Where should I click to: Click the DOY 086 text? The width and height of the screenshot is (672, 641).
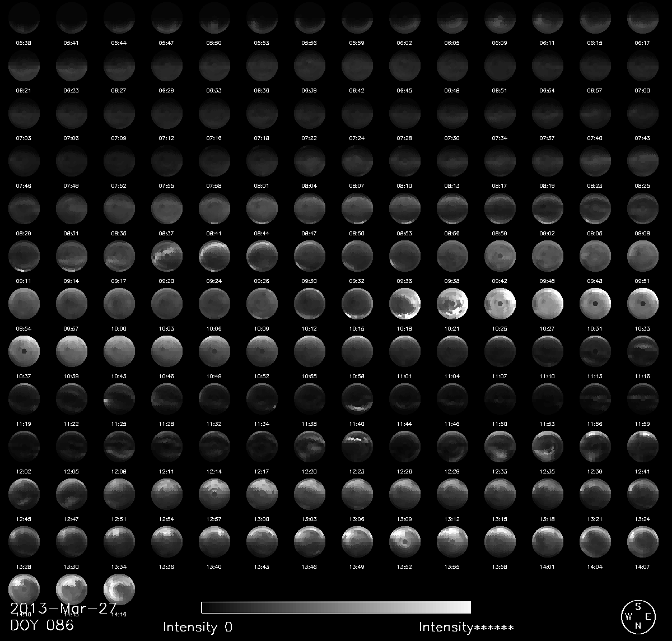pyautogui.click(x=42, y=625)
